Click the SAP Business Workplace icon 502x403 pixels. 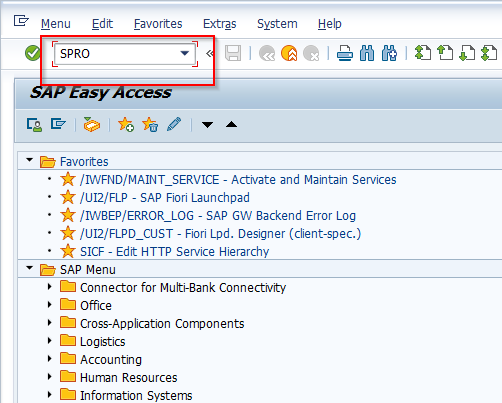[92, 125]
